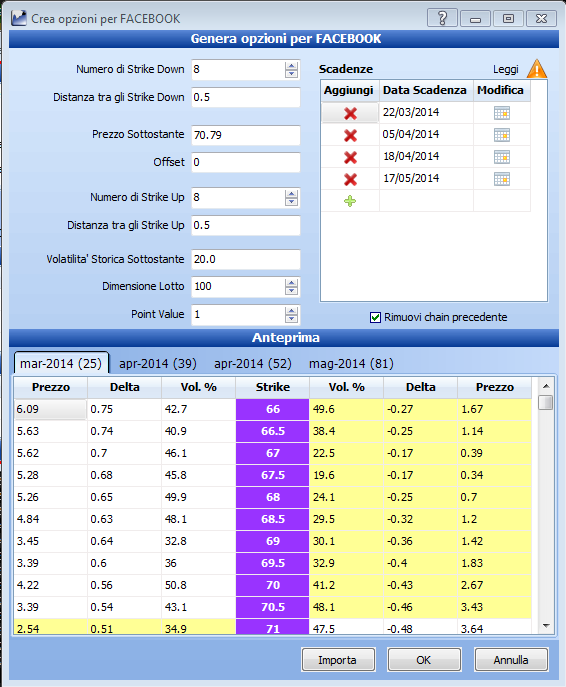Remove the 17/05/2014 expiry with red X
Viewport: 566px width, 687px height.
click(x=350, y=179)
